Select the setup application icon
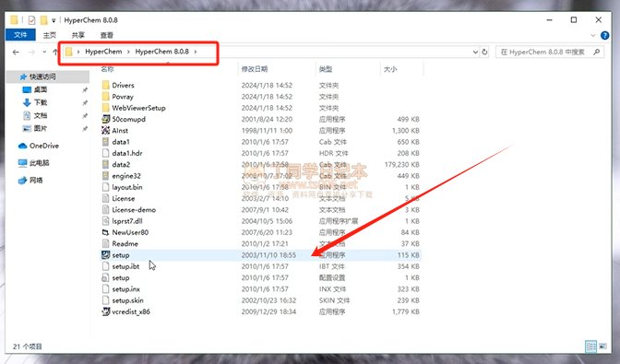Screen dimensions: 620x364 click(105, 255)
